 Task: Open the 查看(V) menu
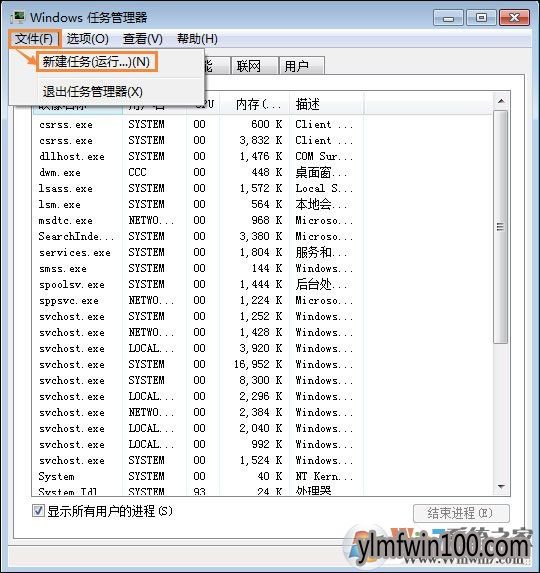(142, 39)
